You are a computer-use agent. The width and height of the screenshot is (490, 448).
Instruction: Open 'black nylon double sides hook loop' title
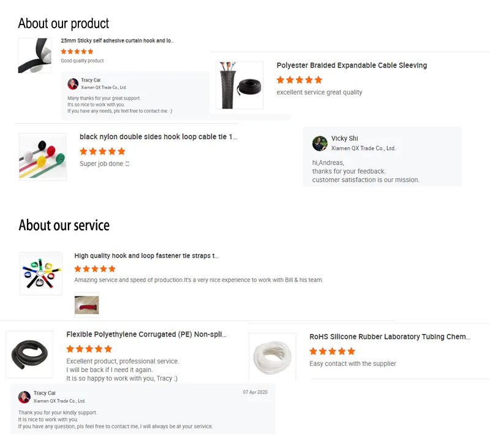(x=158, y=137)
